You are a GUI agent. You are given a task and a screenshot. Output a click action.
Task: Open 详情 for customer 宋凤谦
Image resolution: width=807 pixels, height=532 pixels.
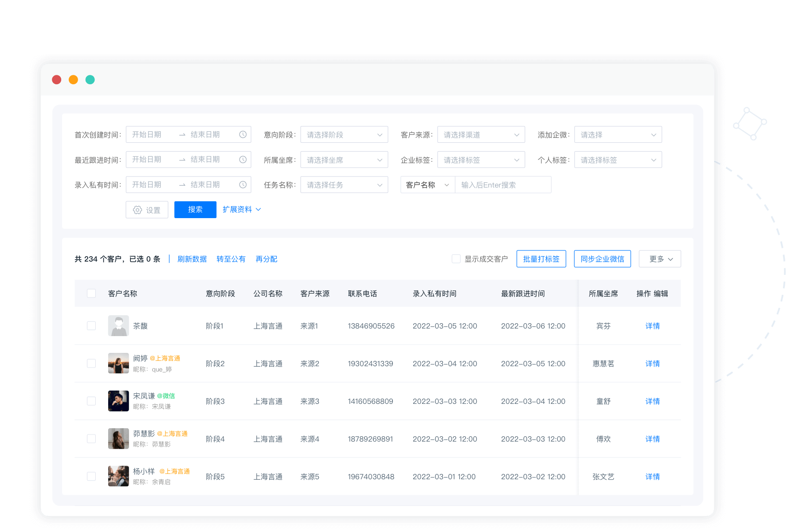(x=653, y=401)
